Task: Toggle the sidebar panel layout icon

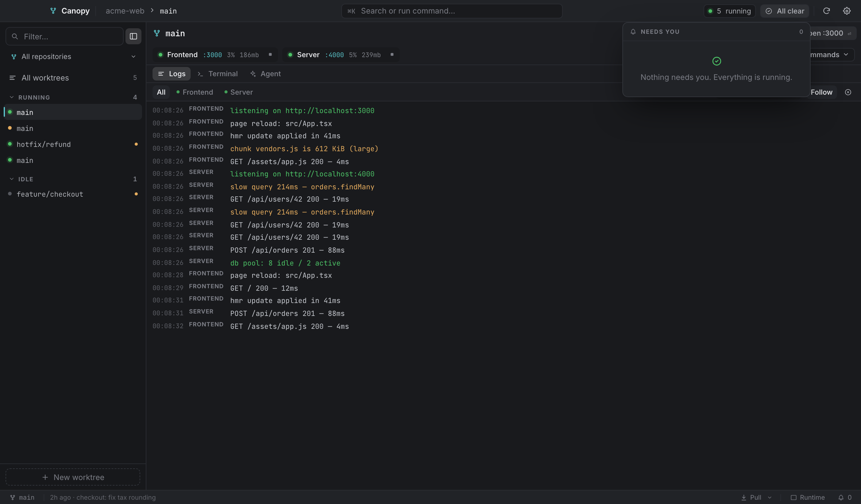Action: coord(133,36)
